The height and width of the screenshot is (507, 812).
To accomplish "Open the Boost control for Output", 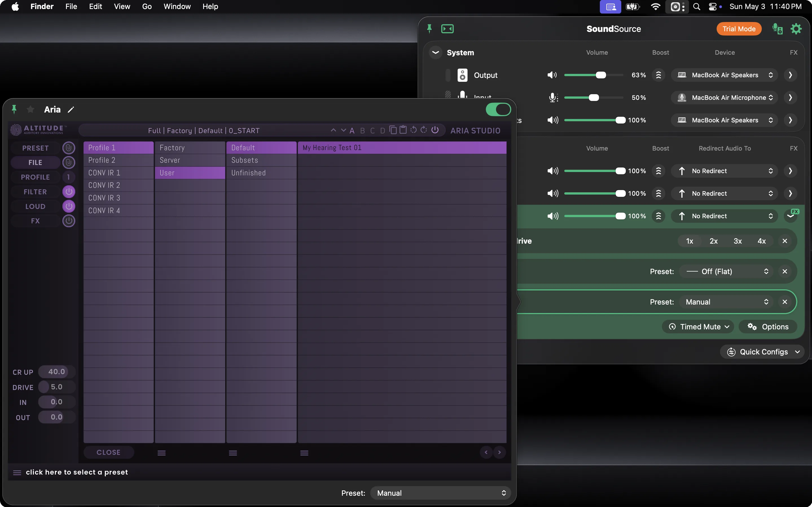I will tap(659, 75).
